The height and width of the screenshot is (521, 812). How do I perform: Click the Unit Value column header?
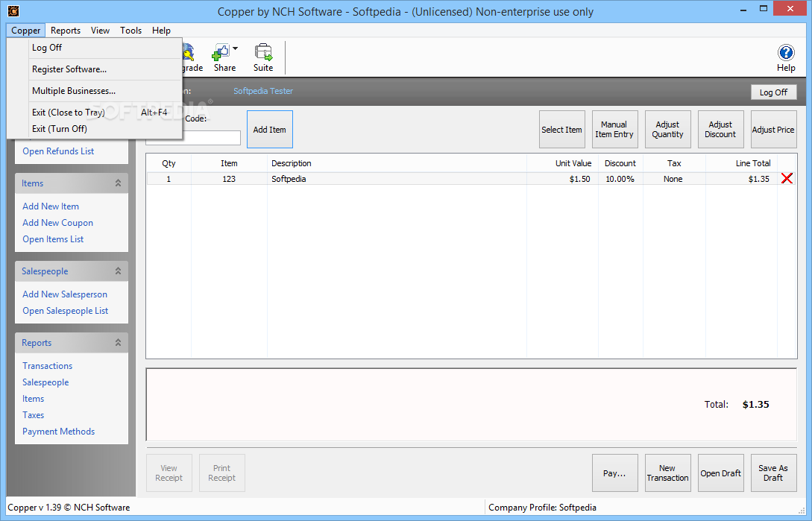point(563,163)
